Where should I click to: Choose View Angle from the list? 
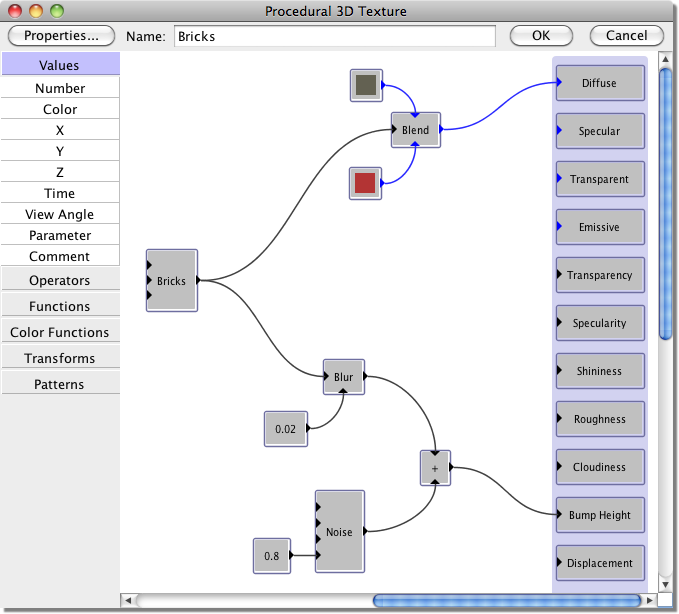60,214
